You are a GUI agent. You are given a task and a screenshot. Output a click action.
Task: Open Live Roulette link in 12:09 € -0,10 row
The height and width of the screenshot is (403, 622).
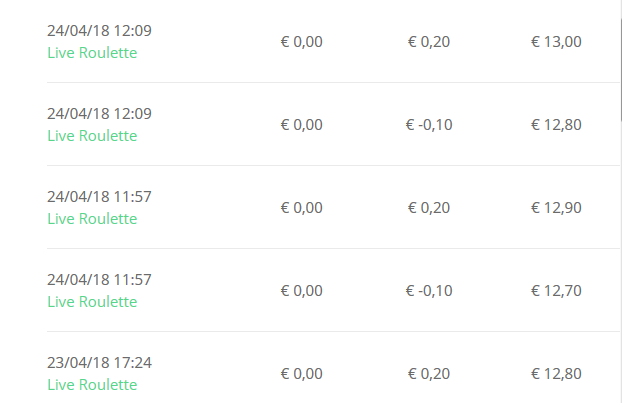coord(92,136)
